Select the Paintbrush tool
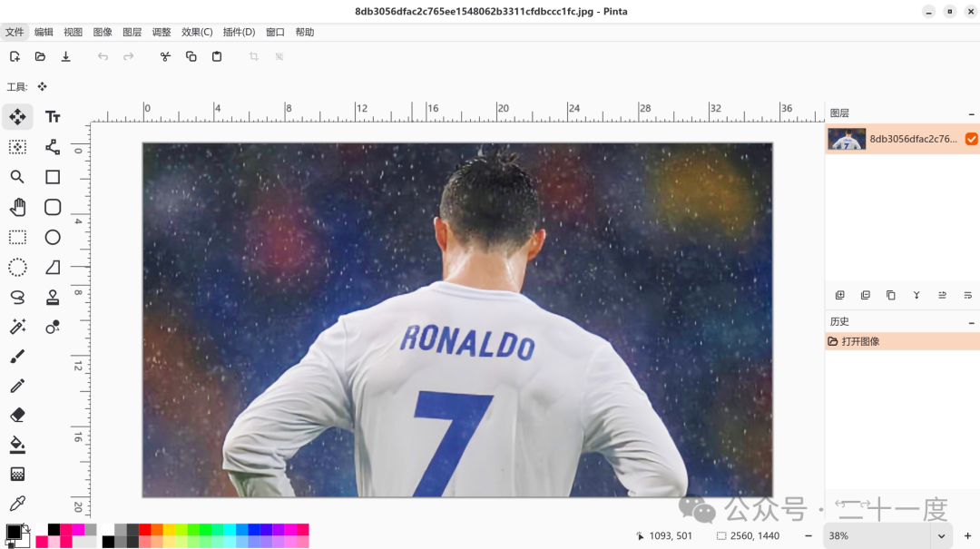 pos(17,356)
